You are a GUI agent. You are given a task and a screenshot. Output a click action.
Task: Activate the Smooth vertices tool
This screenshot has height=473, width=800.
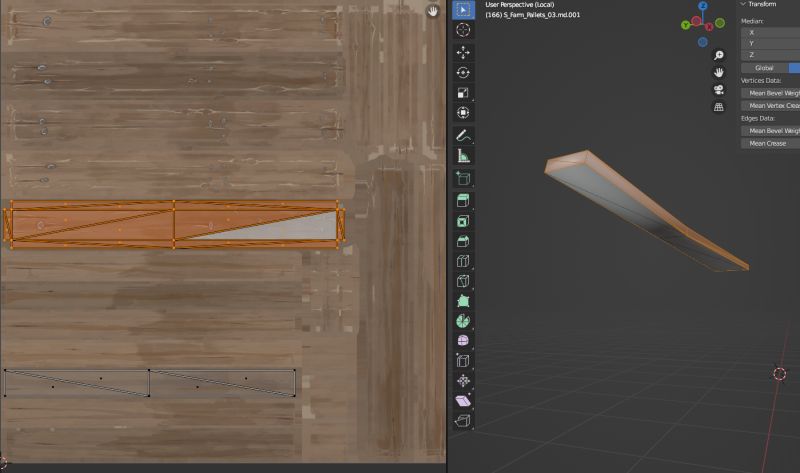coord(463,341)
